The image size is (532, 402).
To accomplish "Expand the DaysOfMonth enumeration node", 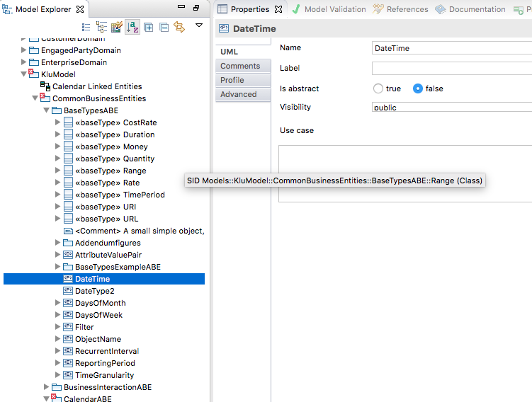I will point(58,303).
